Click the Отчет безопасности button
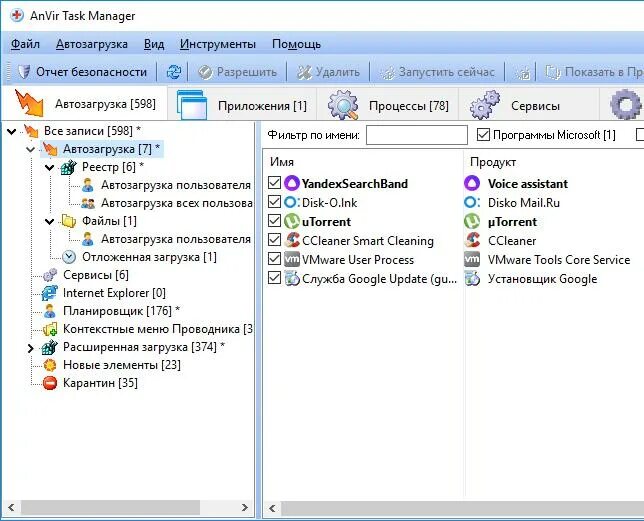The height and width of the screenshot is (521, 644). pos(82,72)
